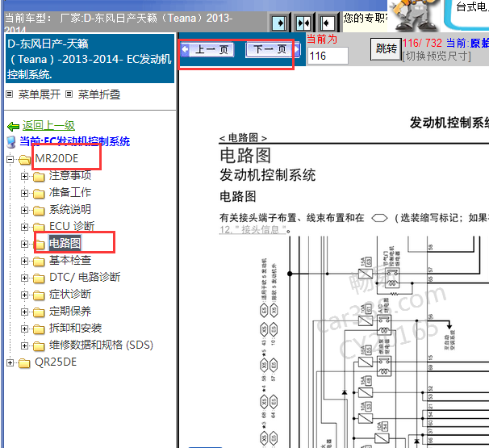Click the MR20DE folder icon
Viewport: 489px width, 448px height.
(24, 160)
